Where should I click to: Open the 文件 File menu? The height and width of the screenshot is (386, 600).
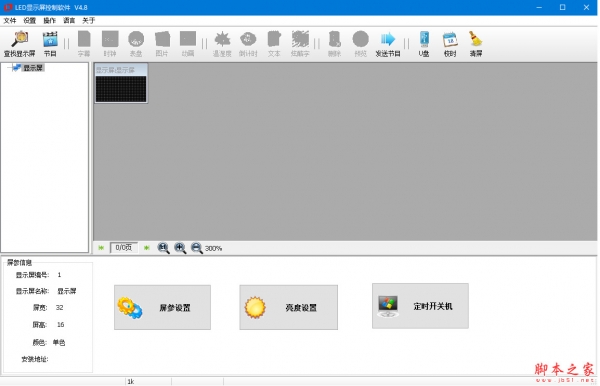10,21
